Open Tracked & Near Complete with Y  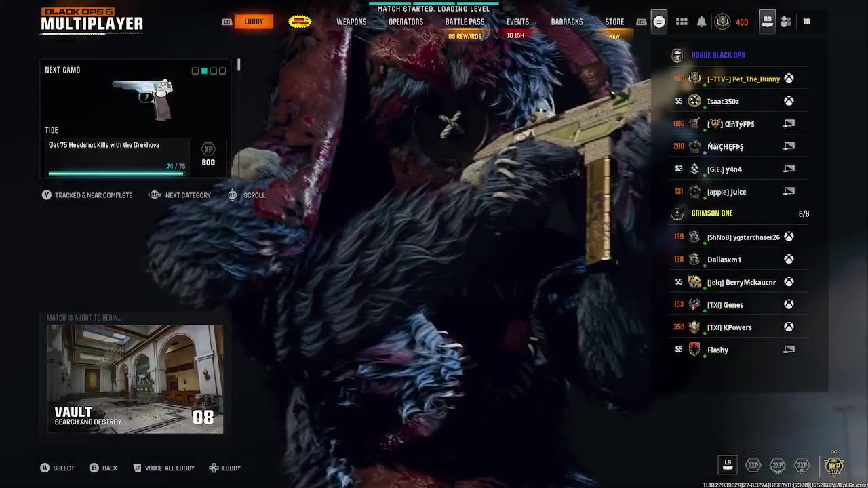87,195
